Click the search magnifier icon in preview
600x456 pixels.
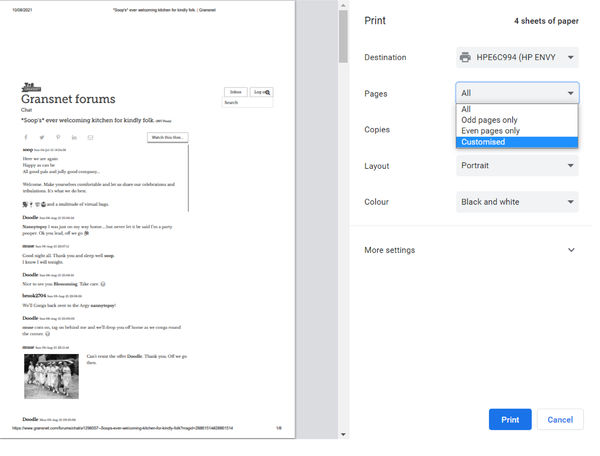pyautogui.click(x=267, y=92)
